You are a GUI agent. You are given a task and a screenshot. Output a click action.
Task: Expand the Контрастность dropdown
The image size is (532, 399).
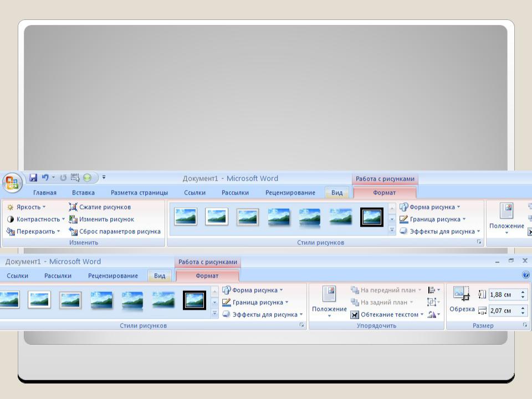(x=63, y=219)
